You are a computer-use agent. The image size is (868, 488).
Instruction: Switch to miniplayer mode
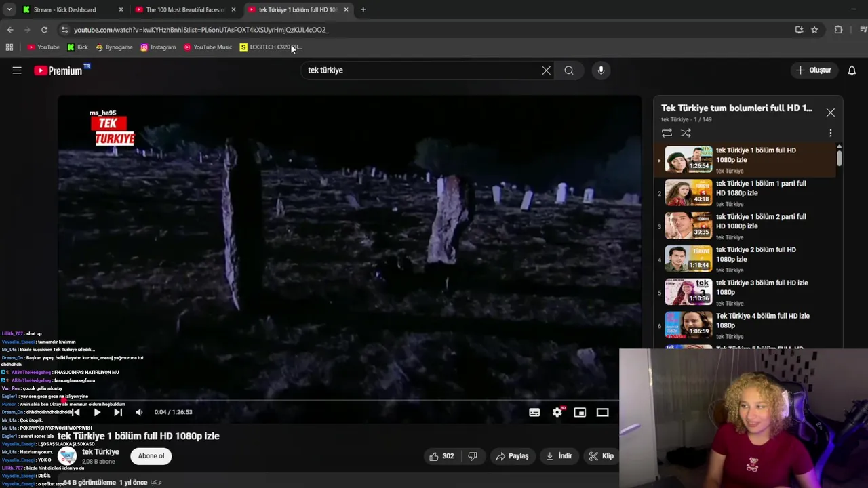580,412
